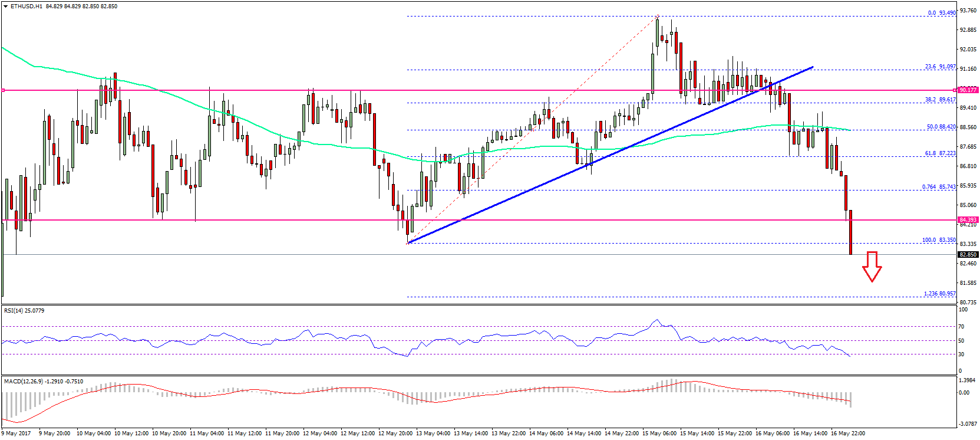The image size is (980, 440).
Task: Click the 15 May 22:00 time label
Action: point(735,434)
